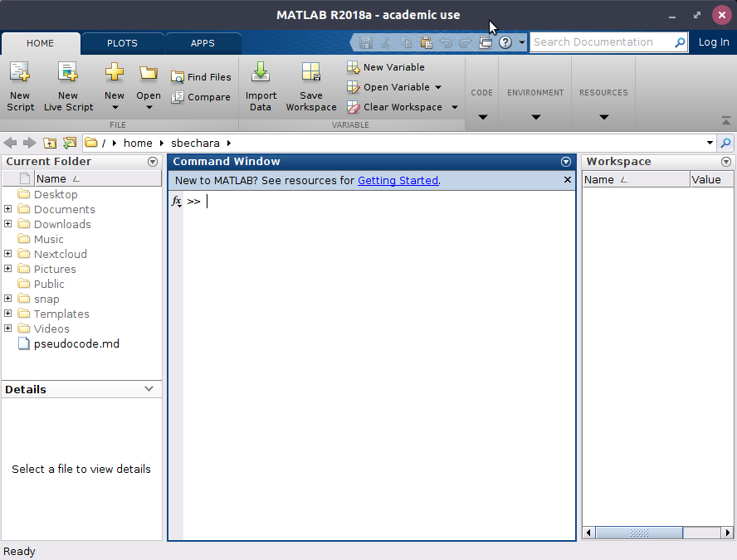Click the Redo arrow icon
The width and height of the screenshot is (737, 560).
466,43
